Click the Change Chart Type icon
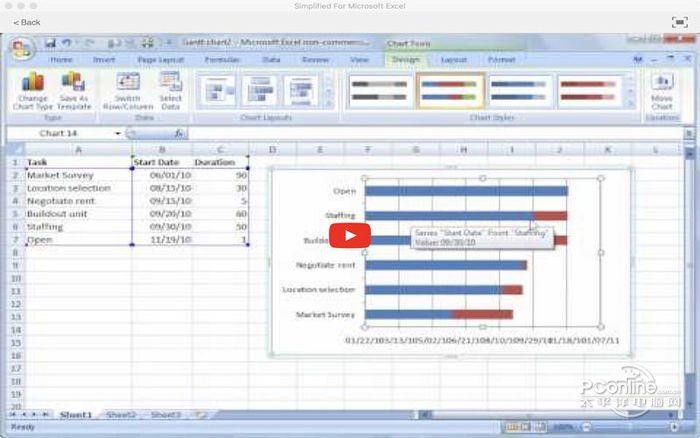The width and height of the screenshot is (700, 438). click(x=33, y=92)
